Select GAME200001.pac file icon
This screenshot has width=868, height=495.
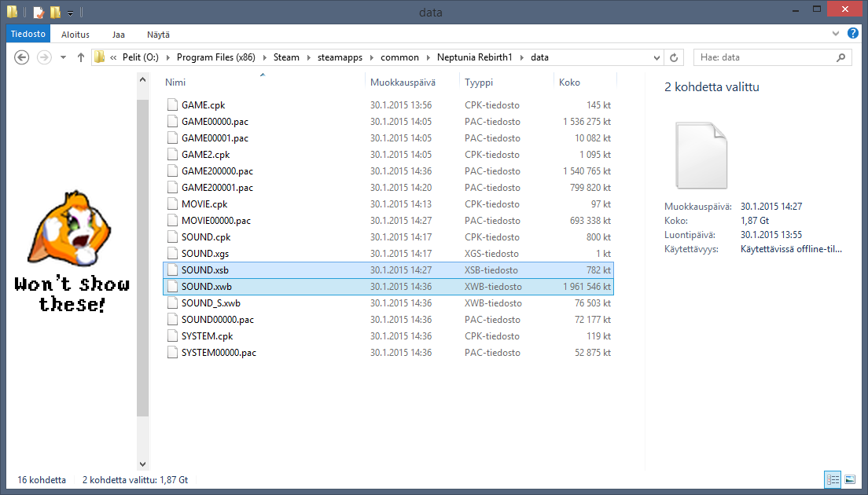coord(173,188)
